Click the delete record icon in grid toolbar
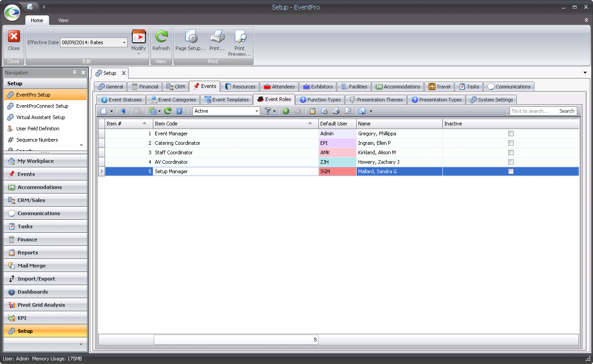Screen dimensions: 593x364 coord(123,111)
